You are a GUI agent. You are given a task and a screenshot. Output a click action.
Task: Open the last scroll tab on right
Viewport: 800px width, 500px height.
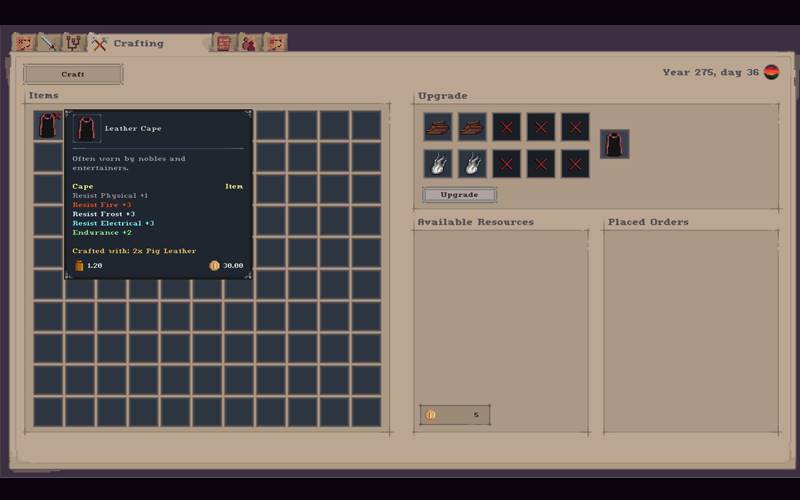pos(275,43)
